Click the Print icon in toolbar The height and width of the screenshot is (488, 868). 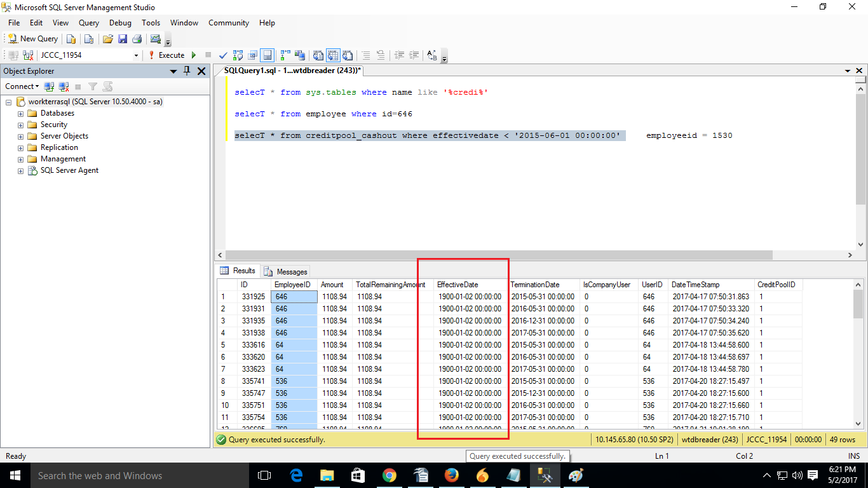137,39
